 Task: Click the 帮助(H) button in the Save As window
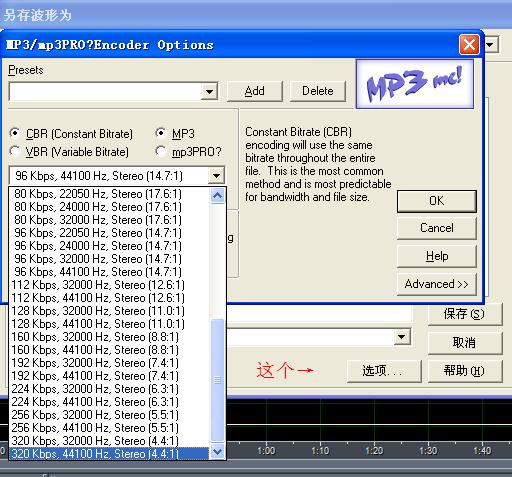pyautogui.click(x=465, y=371)
